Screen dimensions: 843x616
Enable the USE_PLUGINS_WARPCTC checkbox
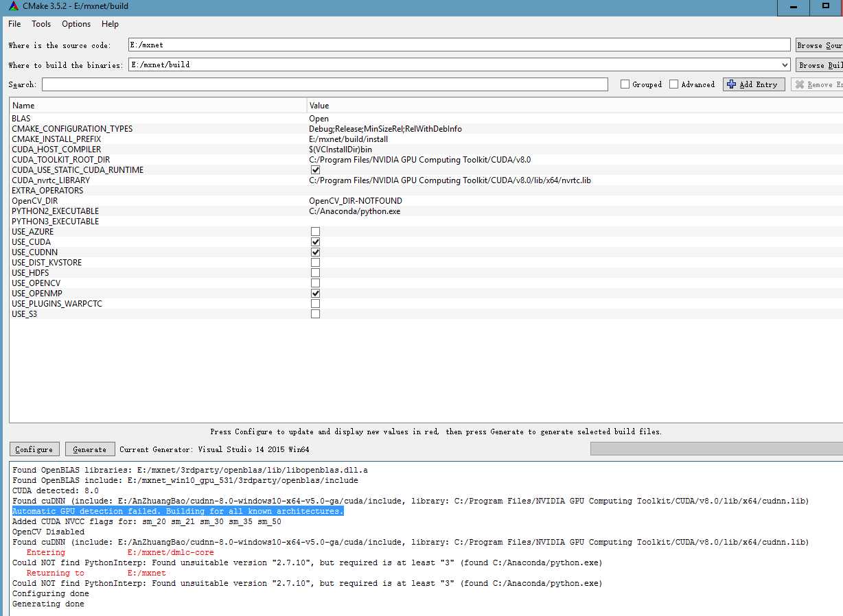click(315, 304)
